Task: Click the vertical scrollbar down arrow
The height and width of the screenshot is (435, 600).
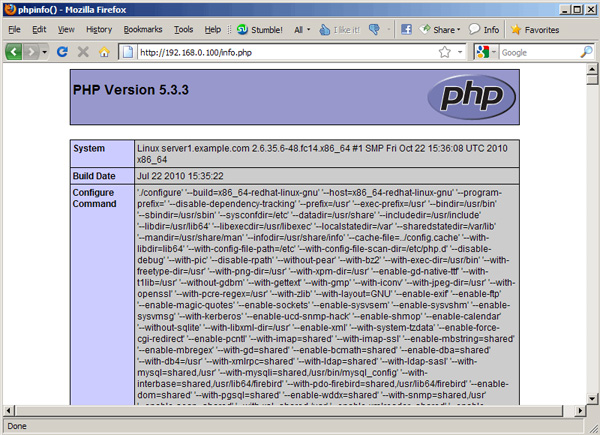Action: coord(592,399)
